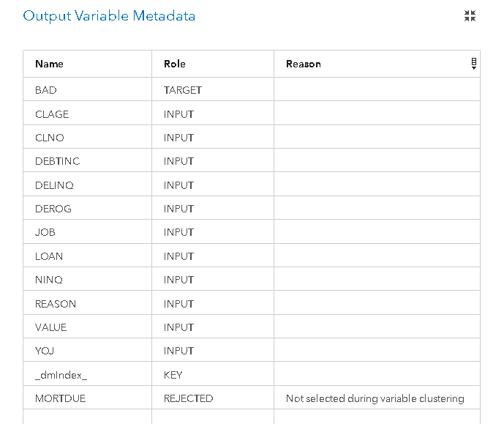Click the REASON variable name cell
This screenshot has width=504, height=424.
click(88, 302)
